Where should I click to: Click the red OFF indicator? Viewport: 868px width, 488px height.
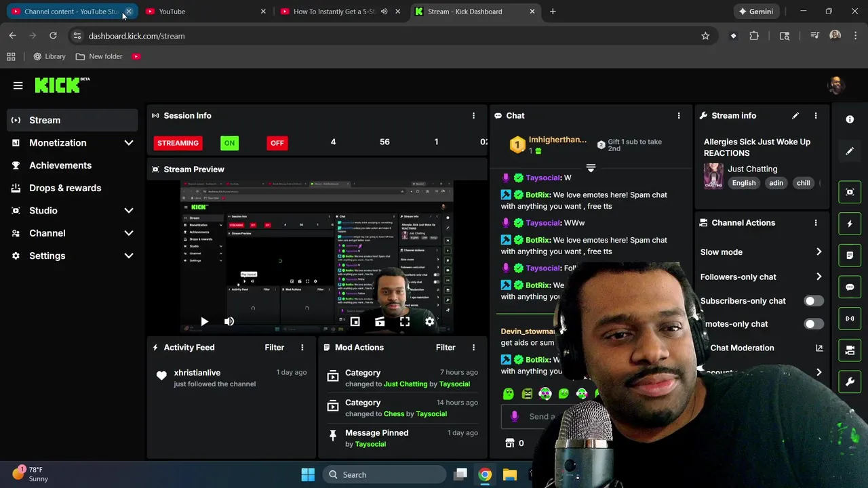pos(277,143)
